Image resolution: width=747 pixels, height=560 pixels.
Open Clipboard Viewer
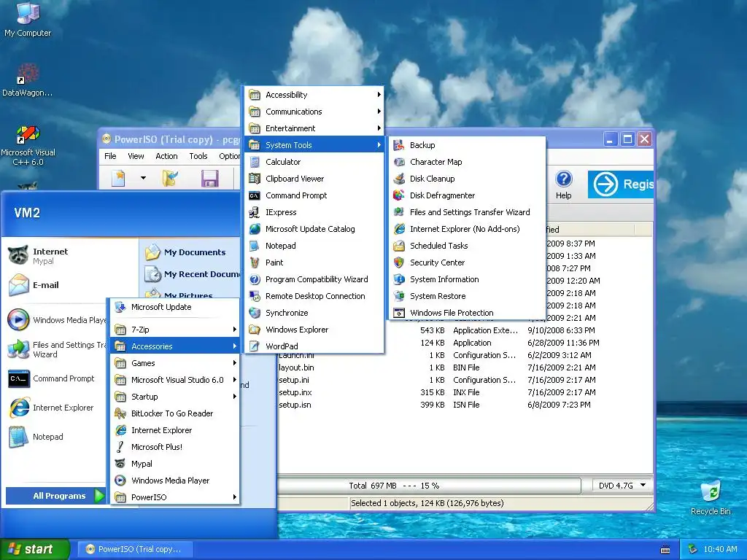(x=314, y=179)
